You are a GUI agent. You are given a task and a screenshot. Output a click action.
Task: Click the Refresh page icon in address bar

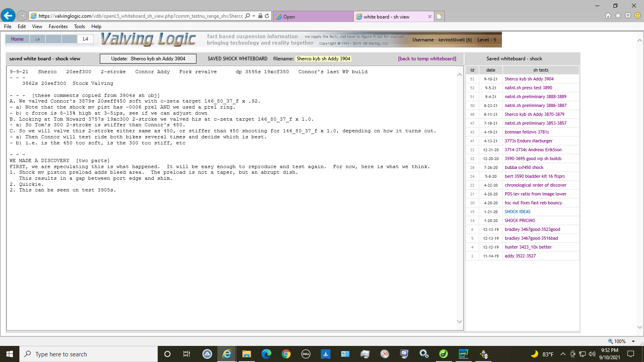click(x=267, y=16)
